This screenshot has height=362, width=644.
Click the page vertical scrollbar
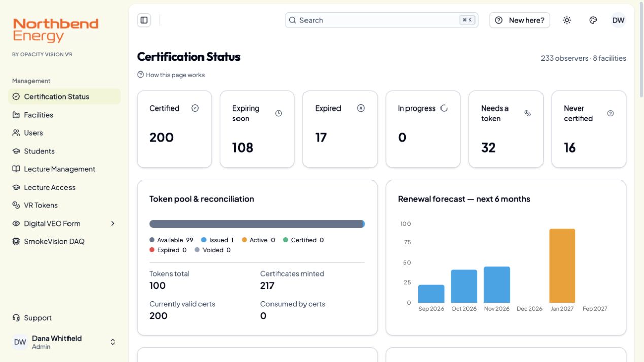click(x=641, y=51)
